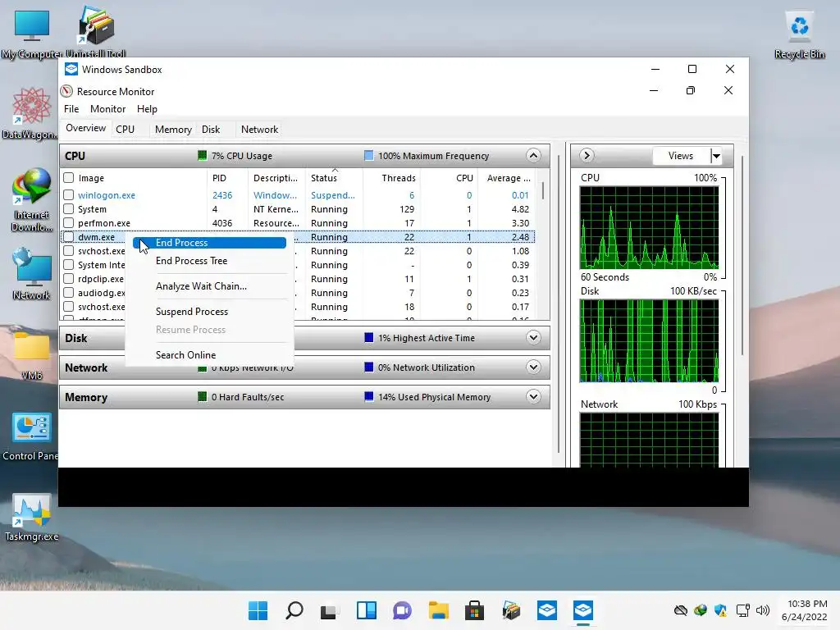
Task: Tick the dwm.exe checkbox
Action: pos(69,237)
